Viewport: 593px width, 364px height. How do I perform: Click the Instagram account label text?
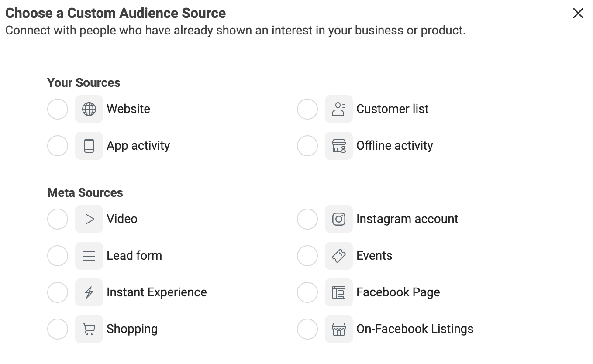click(x=407, y=219)
